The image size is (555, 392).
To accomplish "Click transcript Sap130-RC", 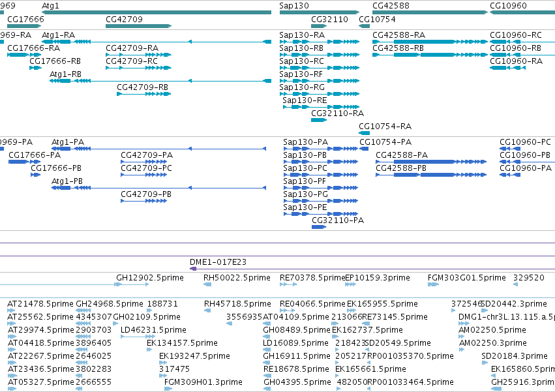I will pyautogui.click(x=320, y=68).
